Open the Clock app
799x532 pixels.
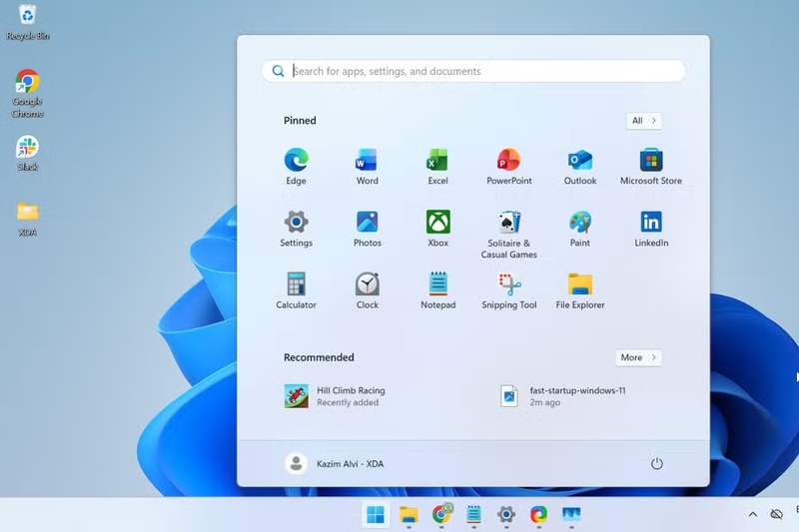pyautogui.click(x=367, y=290)
